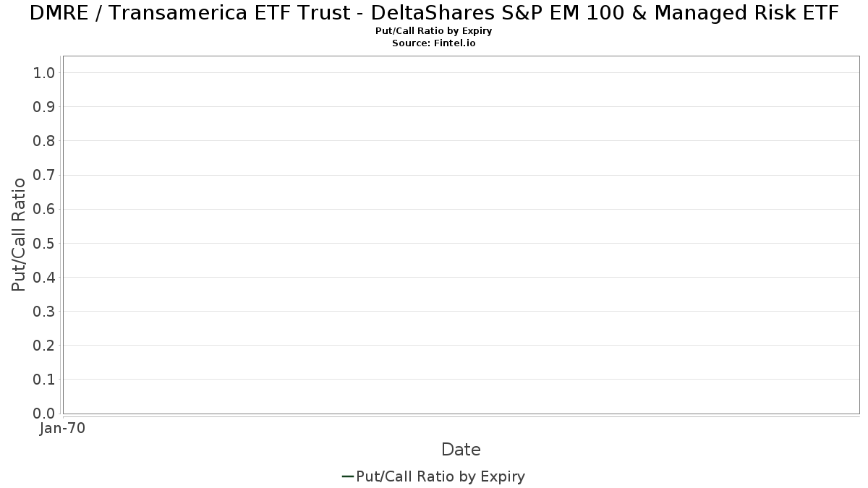
Task: Click the 0.2 y-axis tick label
Action: 44,345
